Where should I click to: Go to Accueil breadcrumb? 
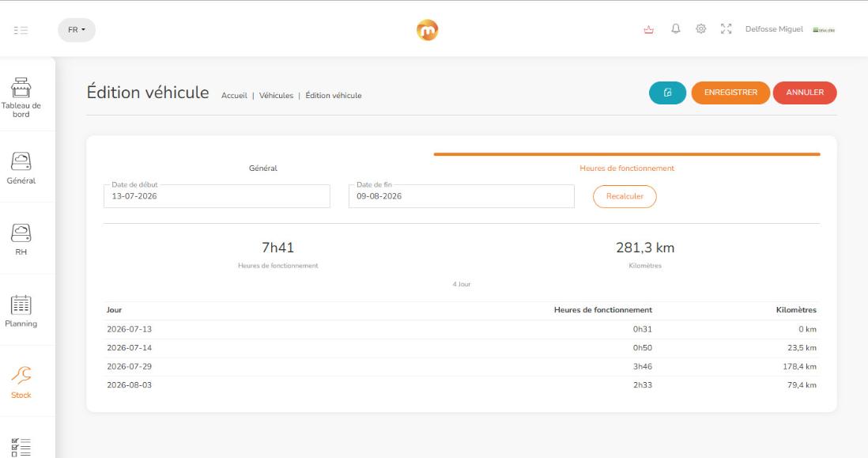click(234, 95)
